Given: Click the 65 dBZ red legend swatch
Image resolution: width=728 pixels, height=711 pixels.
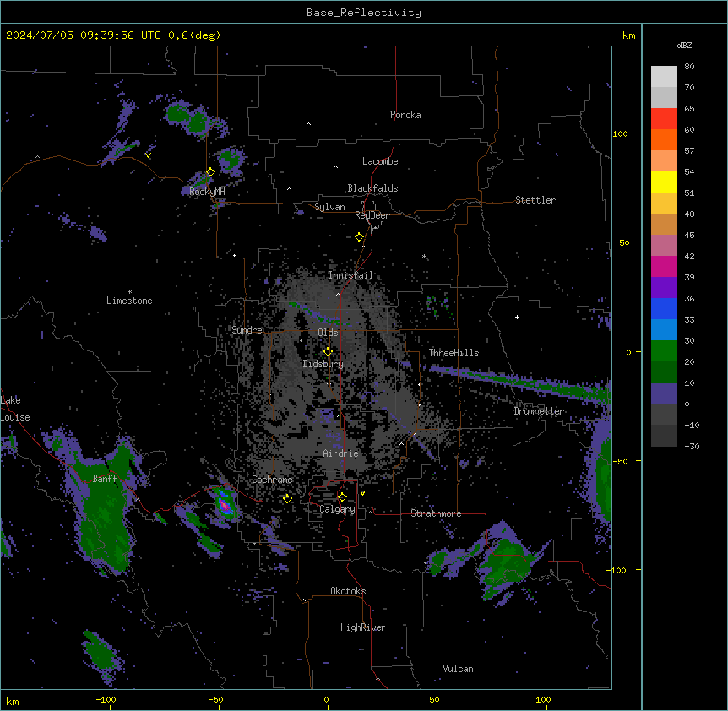Looking at the screenshot, I should 664,119.
